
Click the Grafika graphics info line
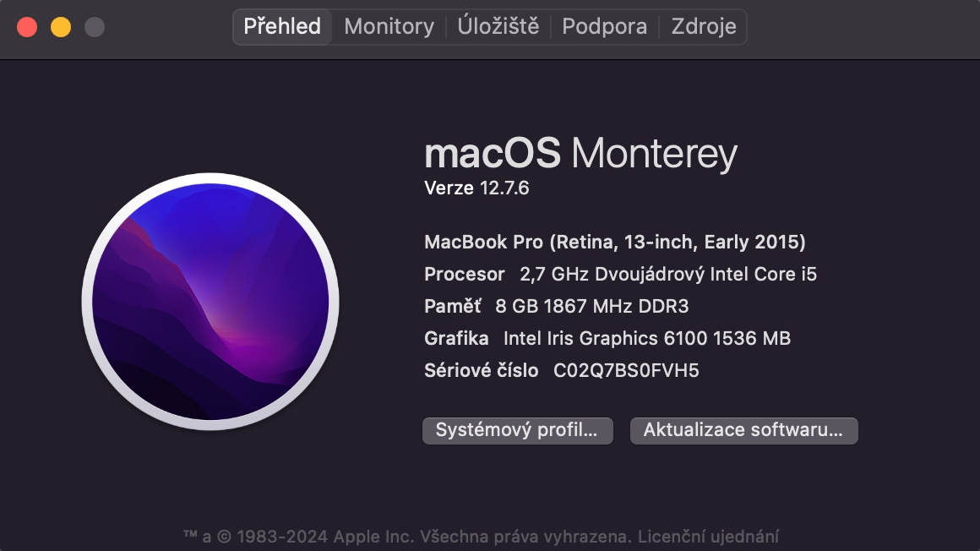tap(607, 338)
